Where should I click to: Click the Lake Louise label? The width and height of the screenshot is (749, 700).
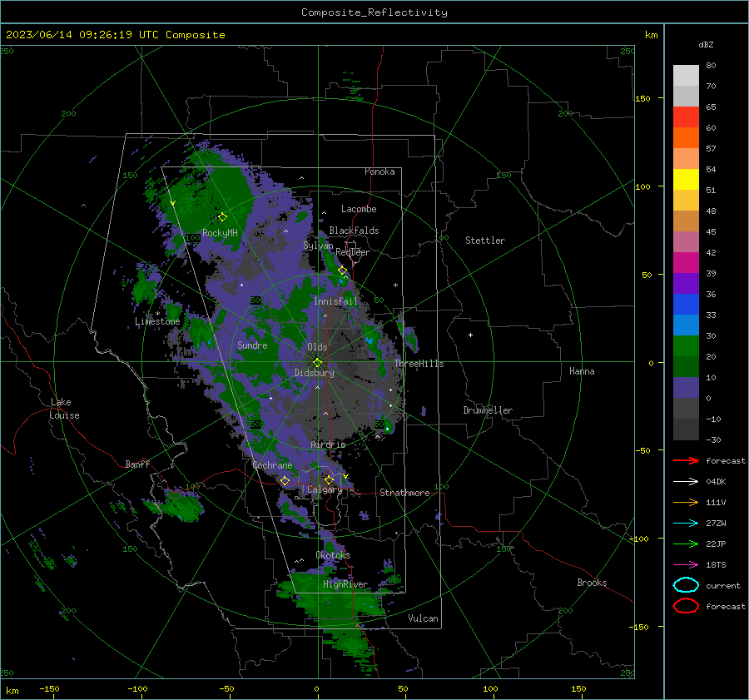tap(64, 409)
